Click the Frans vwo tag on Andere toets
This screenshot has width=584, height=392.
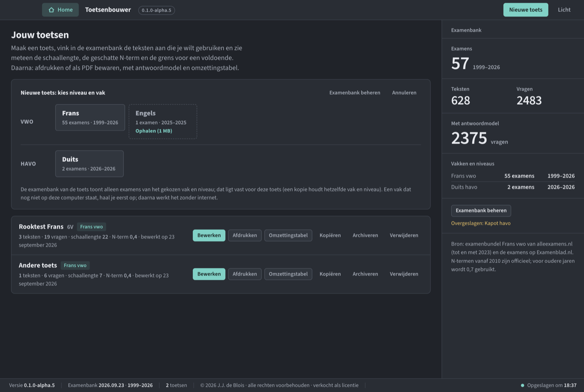[75, 265]
